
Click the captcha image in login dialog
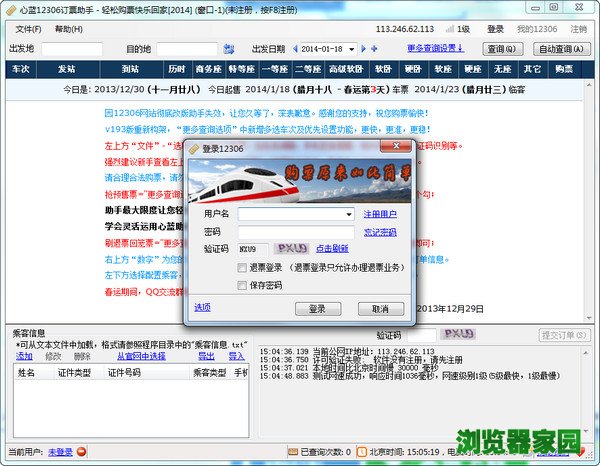(x=292, y=249)
